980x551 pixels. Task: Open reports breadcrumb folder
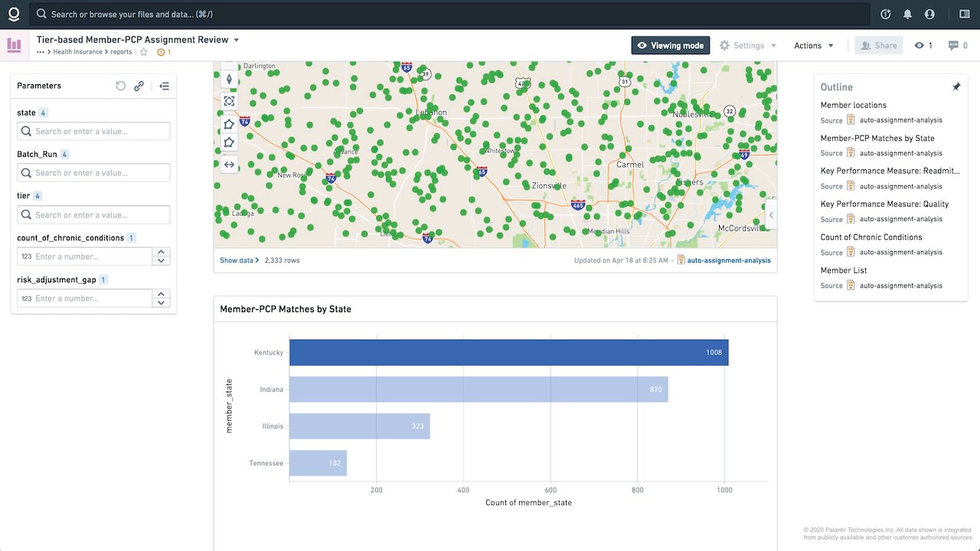click(121, 52)
